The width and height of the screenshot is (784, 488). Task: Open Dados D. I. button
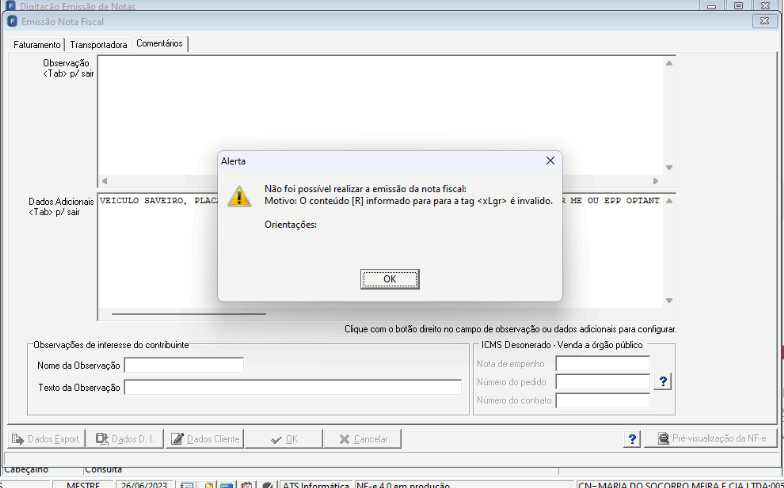125,439
